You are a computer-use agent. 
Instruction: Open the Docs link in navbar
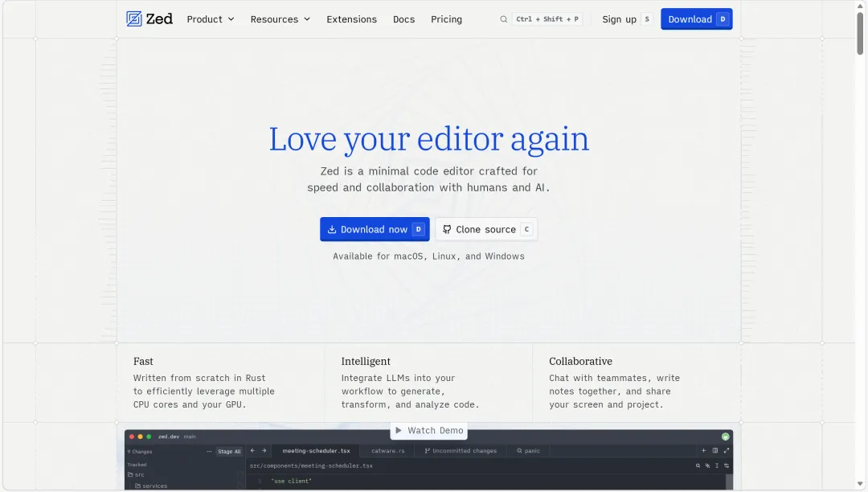(x=403, y=18)
